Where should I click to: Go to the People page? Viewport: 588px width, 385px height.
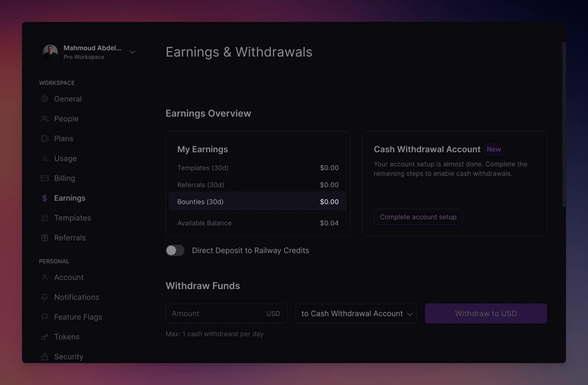67,119
